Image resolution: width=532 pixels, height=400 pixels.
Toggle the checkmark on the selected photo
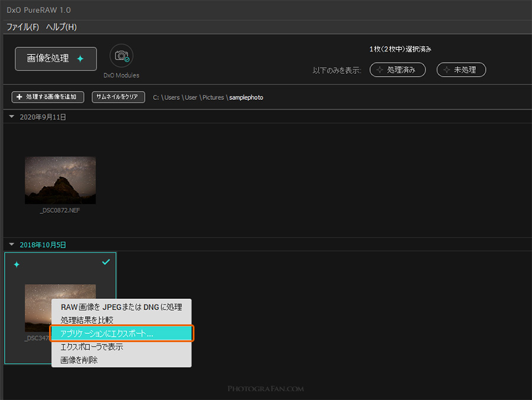(x=106, y=262)
